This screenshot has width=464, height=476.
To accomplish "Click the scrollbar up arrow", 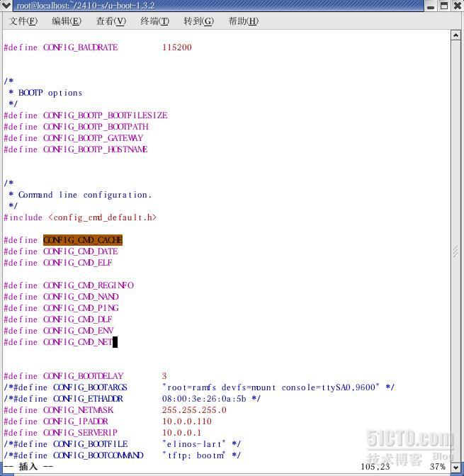I will pos(455,35).
